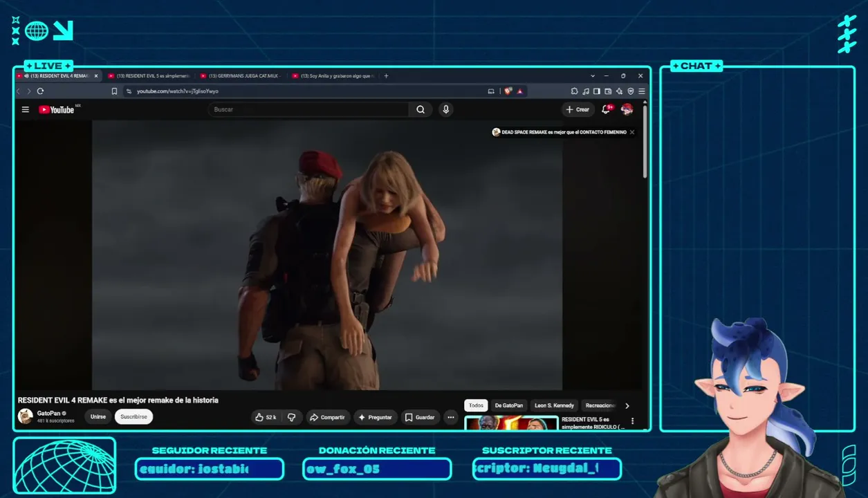Open options for the Resident Evil 5 suggestion
Screen dimensions: 868x498
tap(632, 421)
